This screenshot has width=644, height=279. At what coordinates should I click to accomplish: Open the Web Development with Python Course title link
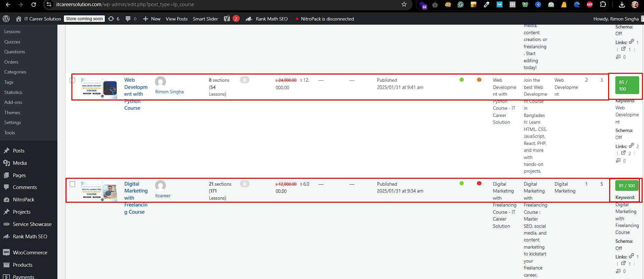click(136, 94)
